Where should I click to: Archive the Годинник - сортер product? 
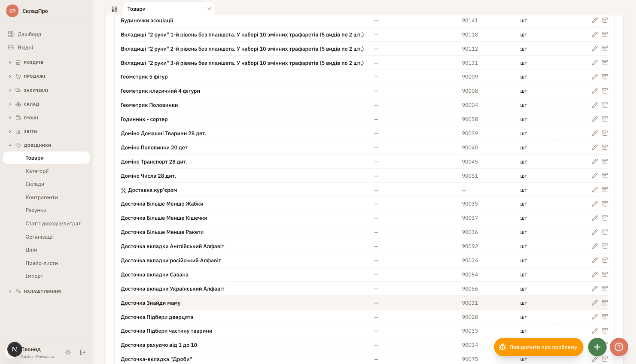coord(605,119)
